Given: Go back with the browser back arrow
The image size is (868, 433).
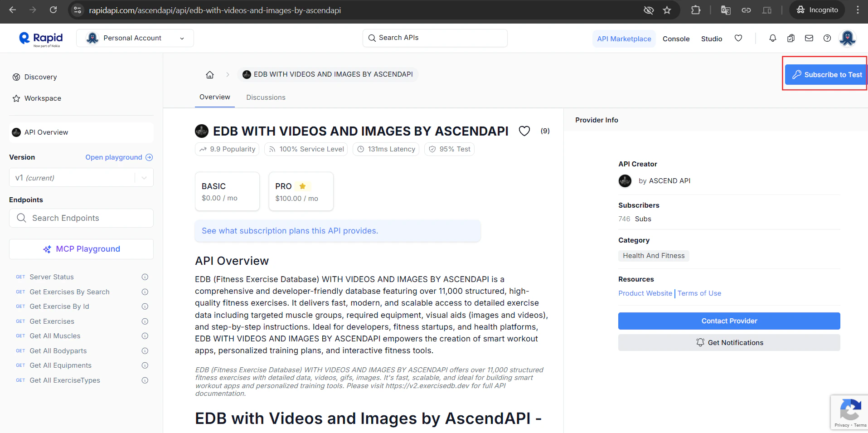Looking at the screenshot, I should (x=13, y=10).
